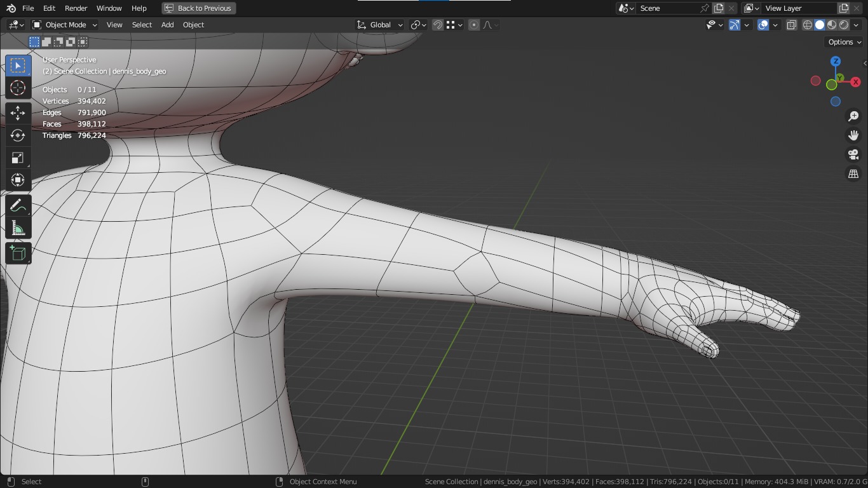Open the Render menu
The width and height of the screenshot is (868, 488).
[x=76, y=8]
